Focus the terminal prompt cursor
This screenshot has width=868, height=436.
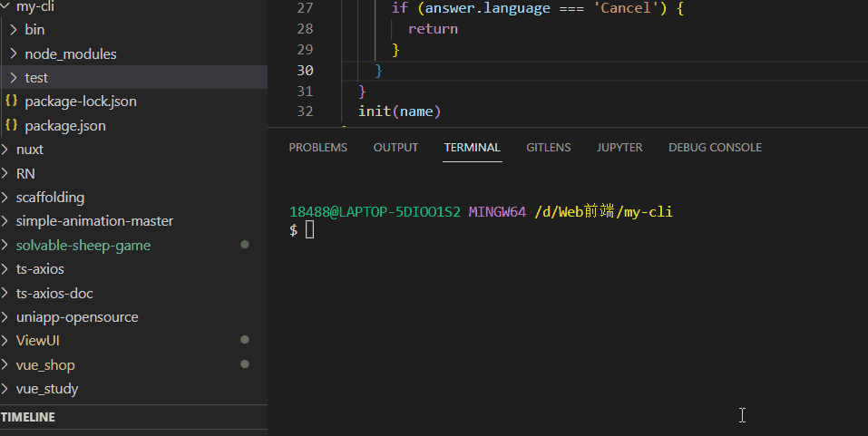(x=309, y=229)
